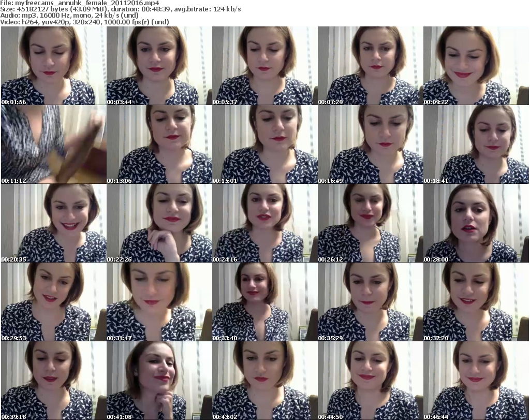Screen dimensions: 530x420
Task: Choose the frame at 00:22:26
Action: (x=159, y=223)
